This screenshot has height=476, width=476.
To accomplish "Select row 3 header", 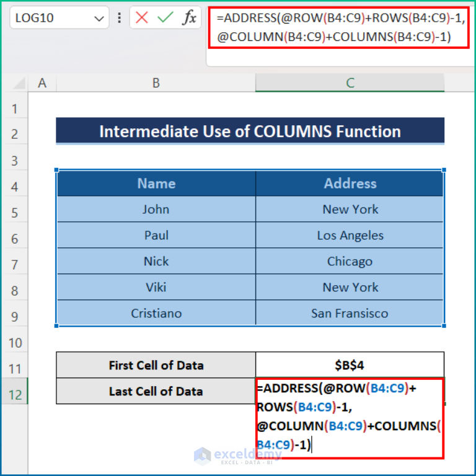I will coord(15,157).
